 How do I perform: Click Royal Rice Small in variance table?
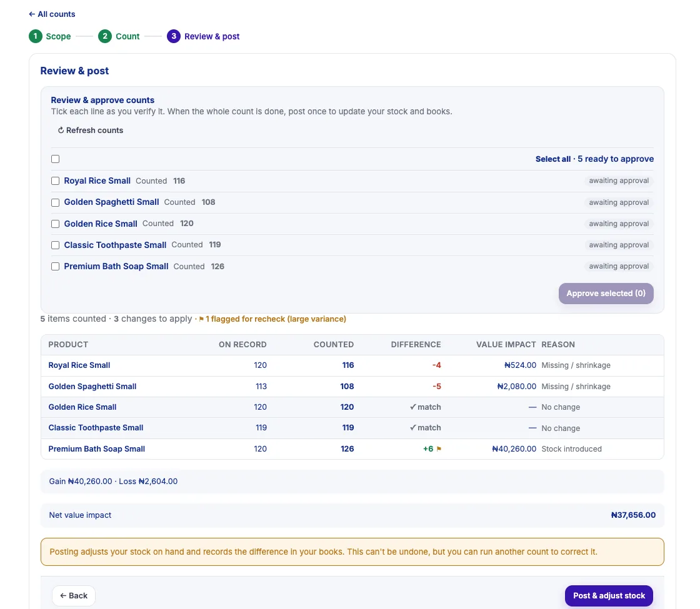pyautogui.click(x=79, y=365)
